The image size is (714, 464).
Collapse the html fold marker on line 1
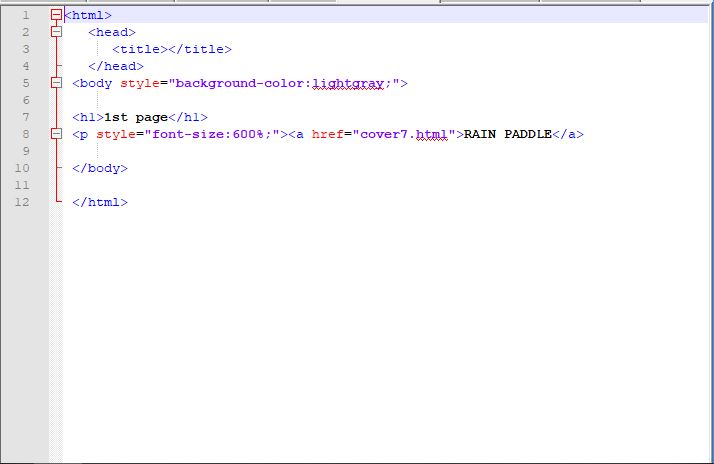(x=56, y=15)
